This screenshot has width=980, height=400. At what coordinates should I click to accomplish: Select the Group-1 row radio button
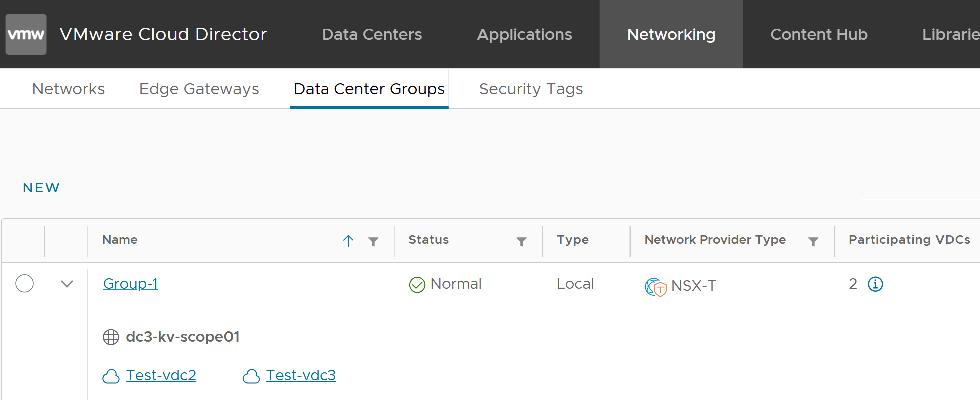coord(24,283)
